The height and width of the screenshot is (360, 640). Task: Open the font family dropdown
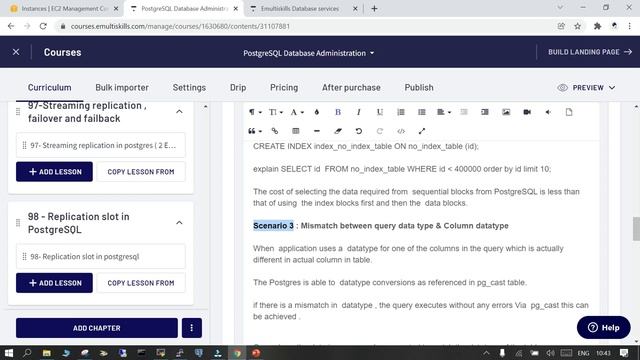pos(297,112)
